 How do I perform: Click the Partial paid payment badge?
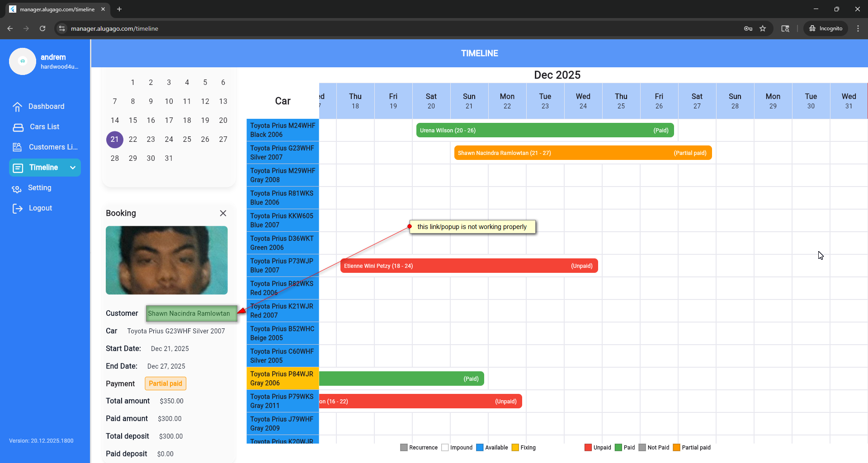[165, 383]
